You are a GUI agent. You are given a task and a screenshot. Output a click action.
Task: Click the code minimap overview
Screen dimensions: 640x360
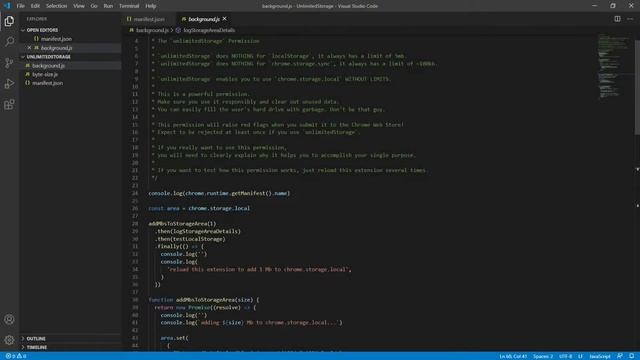pos(614,66)
